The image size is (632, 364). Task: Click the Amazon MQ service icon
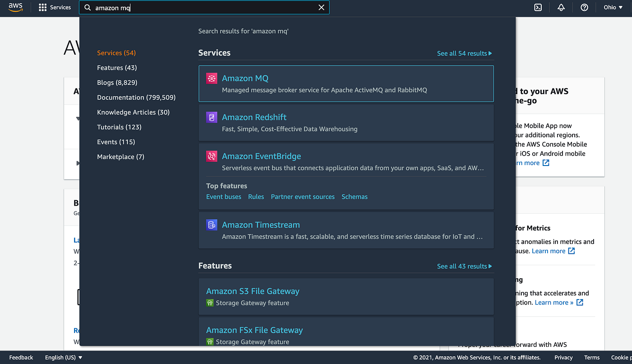click(212, 78)
